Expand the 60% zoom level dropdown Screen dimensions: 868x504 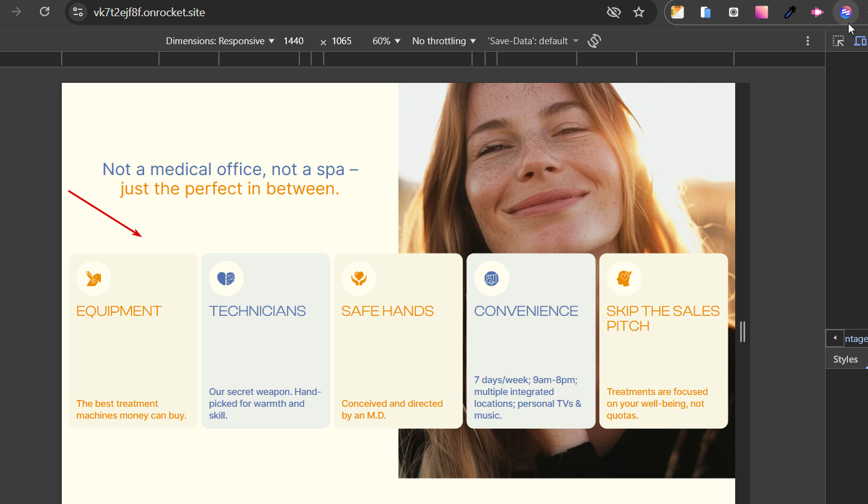point(386,41)
